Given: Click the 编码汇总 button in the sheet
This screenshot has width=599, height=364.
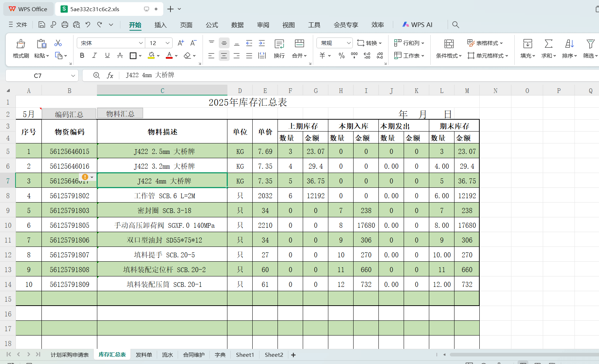Looking at the screenshot, I should [x=69, y=114].
